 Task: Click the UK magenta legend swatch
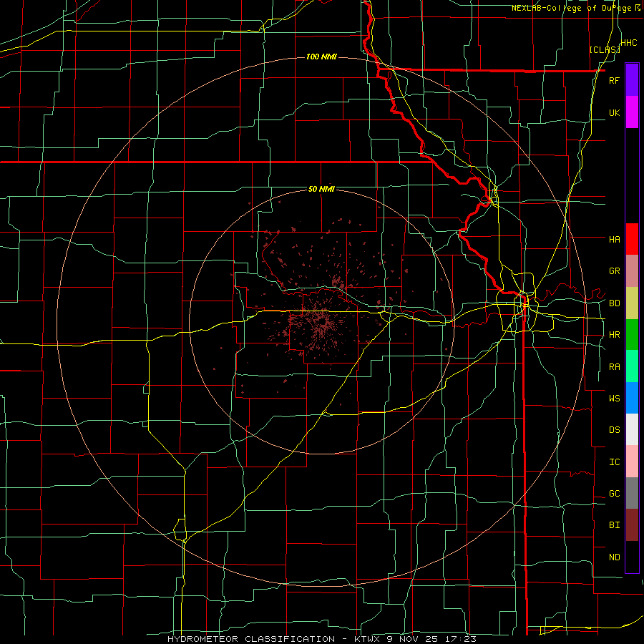click(632, 112)
